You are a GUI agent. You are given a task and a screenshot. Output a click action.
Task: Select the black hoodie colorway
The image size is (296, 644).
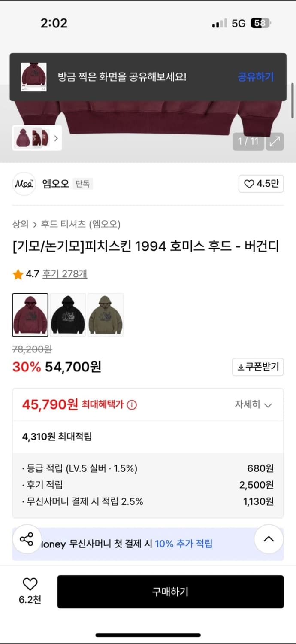68,314
